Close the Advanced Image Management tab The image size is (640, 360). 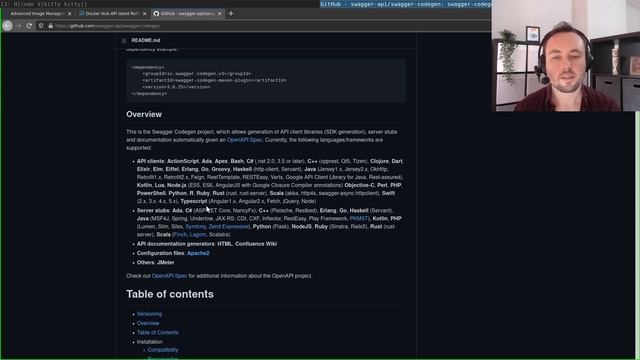coord(69,13)
